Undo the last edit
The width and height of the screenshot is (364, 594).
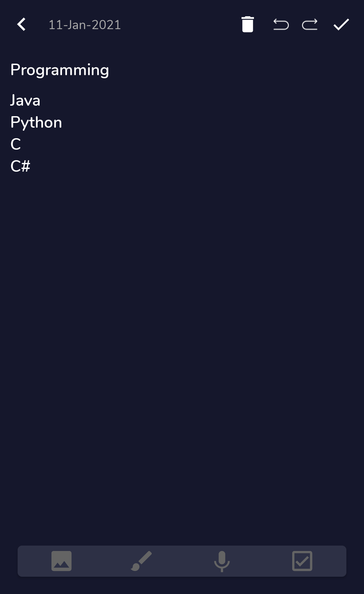click(x=280, y=24)
